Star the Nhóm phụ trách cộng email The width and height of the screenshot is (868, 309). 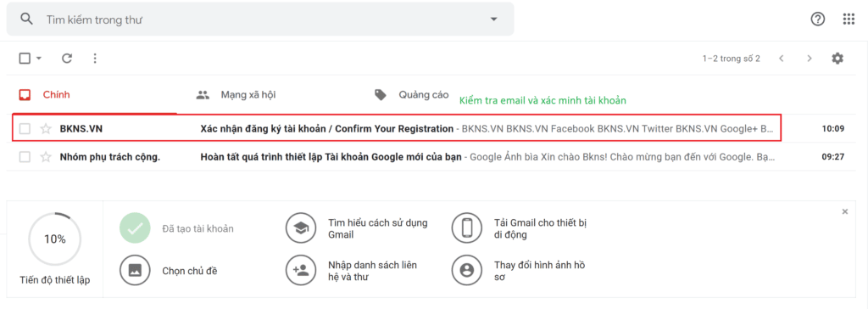(x=46, y=157)
